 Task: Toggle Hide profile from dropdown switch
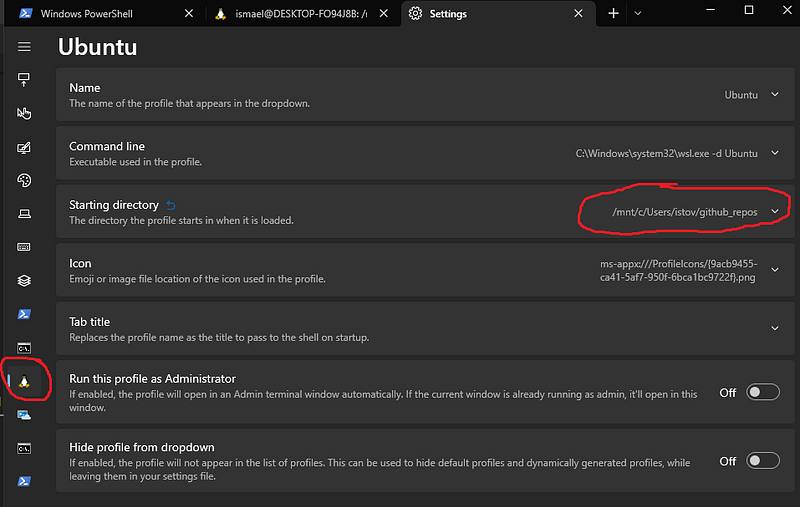[763, 461]
